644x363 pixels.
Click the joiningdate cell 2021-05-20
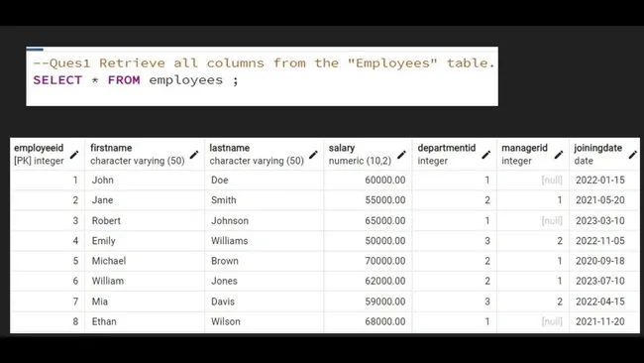point(604,200)
